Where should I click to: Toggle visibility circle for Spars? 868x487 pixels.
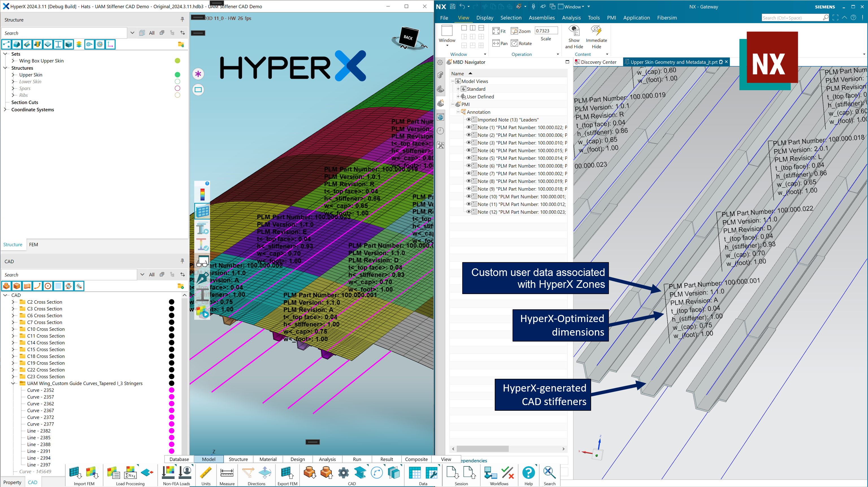tap(177, 88)
